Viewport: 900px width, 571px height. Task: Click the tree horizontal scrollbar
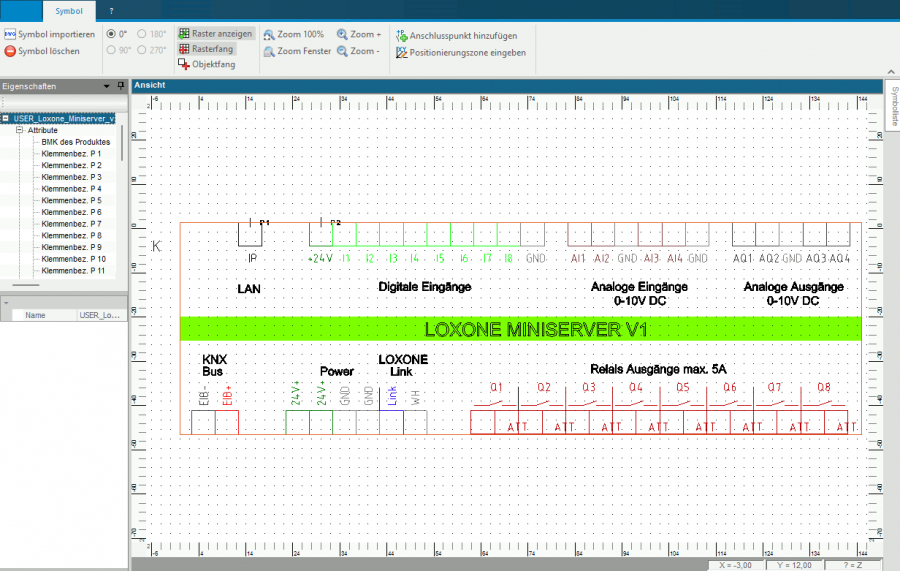click(26, 285)
